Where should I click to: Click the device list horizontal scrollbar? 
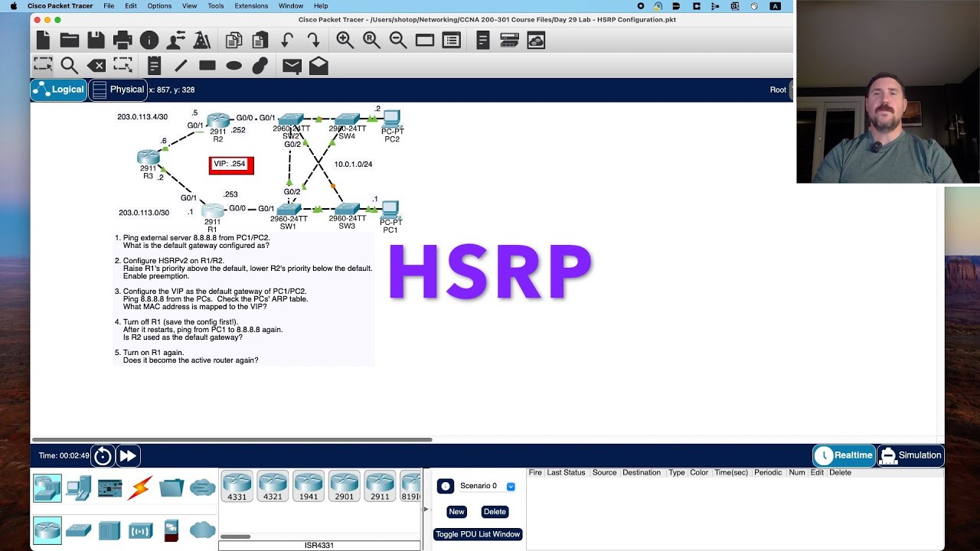click(236, 536)
